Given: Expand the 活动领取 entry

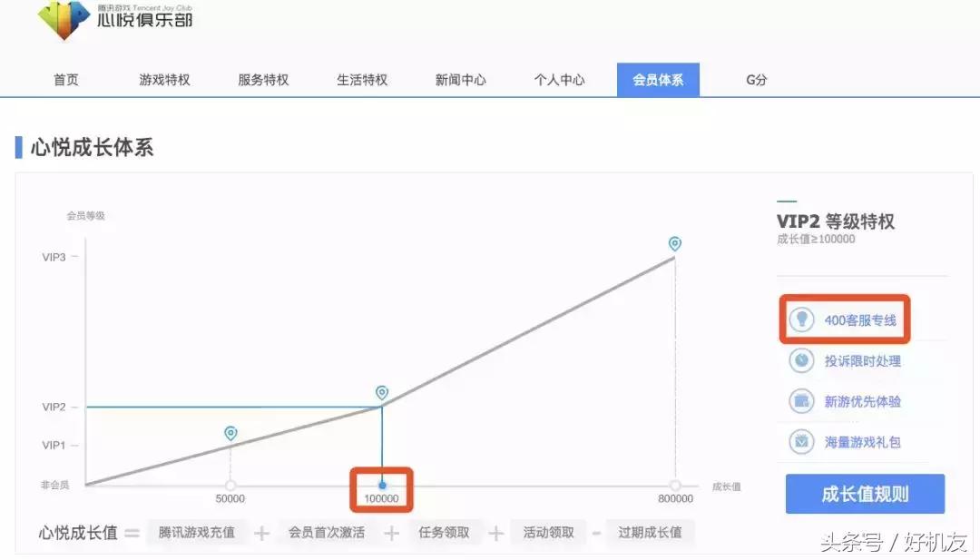Looking at the screenshot, I should [548, 533].
